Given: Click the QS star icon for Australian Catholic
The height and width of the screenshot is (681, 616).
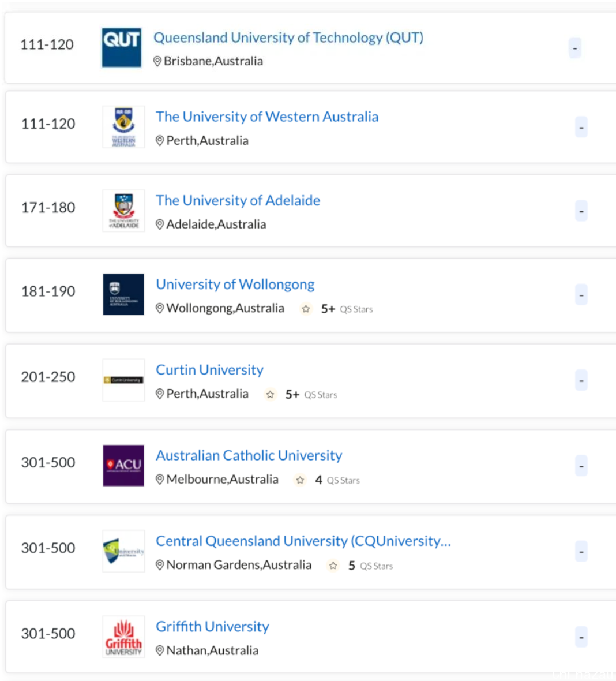Looking at the screenshot, I should tap(300, 480).
